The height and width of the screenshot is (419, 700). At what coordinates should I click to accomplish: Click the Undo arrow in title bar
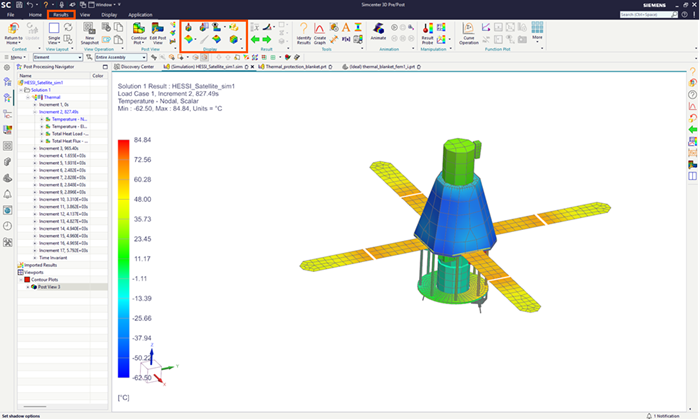pos(30,4)
